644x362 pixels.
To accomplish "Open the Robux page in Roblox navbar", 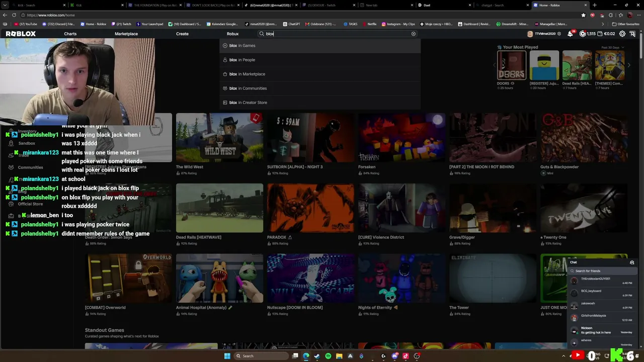I will pyautogui.click(x=232, y=34).
